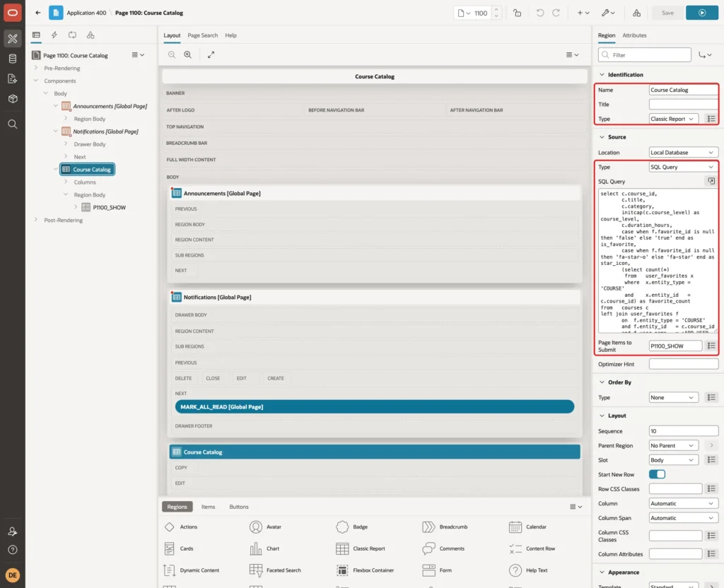Open the sidebar search magnifier

pos(13,124)
